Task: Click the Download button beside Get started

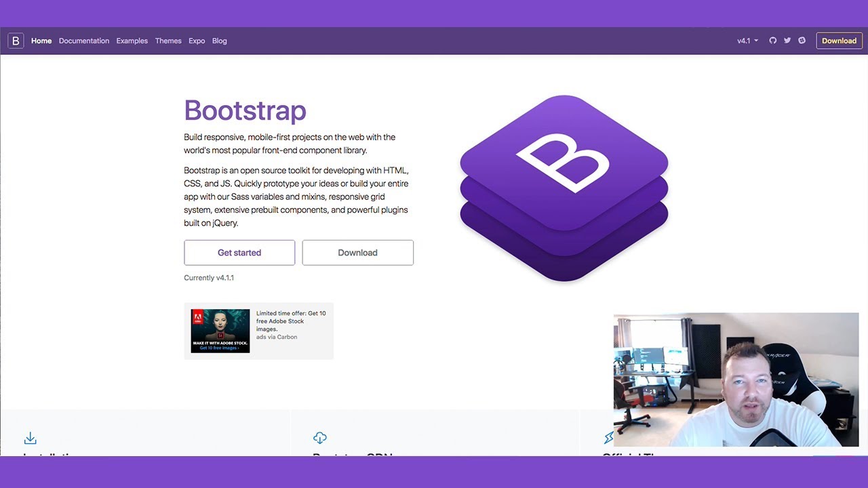Action: (x=357, y=253)
